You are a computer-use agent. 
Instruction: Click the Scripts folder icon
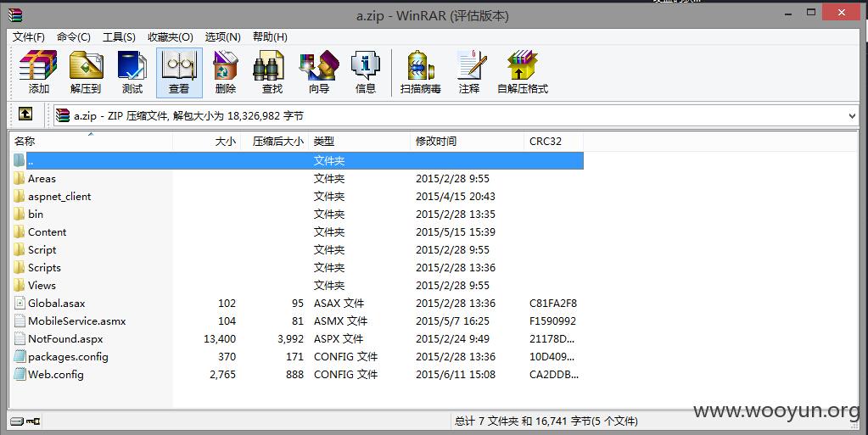[x=20, y=267]
